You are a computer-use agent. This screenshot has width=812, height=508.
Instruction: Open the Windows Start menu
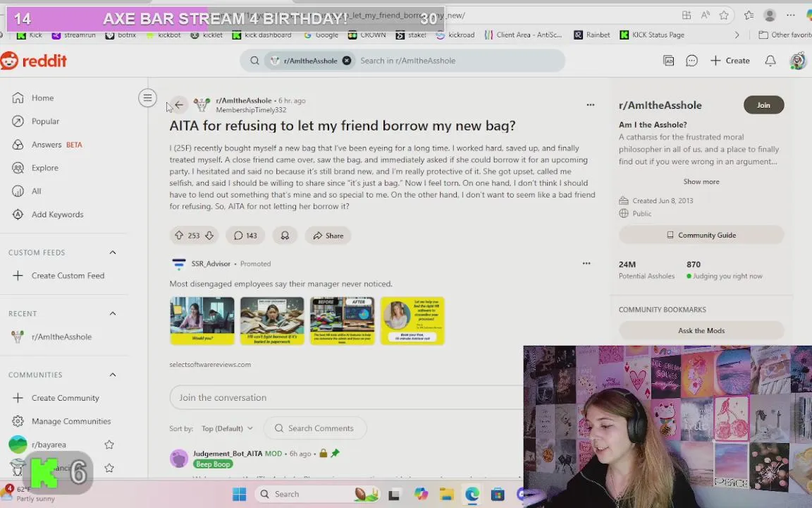pos(239,495)
